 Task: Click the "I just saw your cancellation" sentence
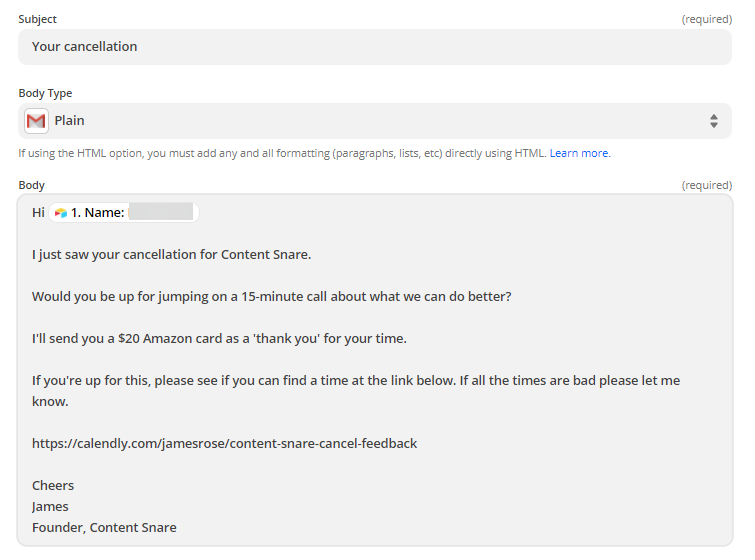pyautogui.click(x=171, y=255)
